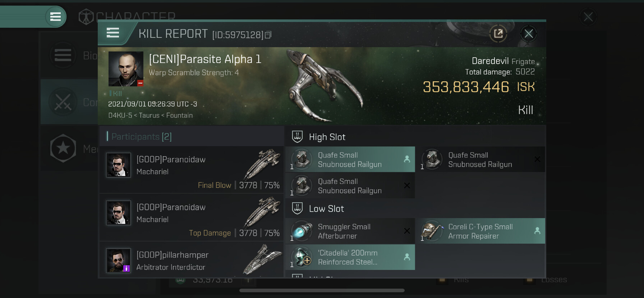Copy the kill report ID
The height and width of the screenshot is (298, 644).
point(268,35)
